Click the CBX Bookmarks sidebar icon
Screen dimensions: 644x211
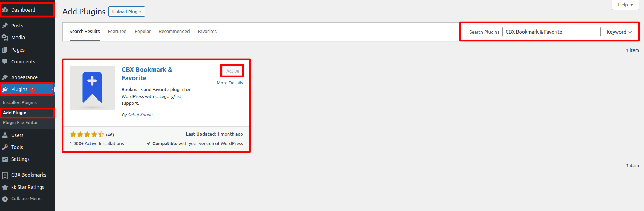5,175
